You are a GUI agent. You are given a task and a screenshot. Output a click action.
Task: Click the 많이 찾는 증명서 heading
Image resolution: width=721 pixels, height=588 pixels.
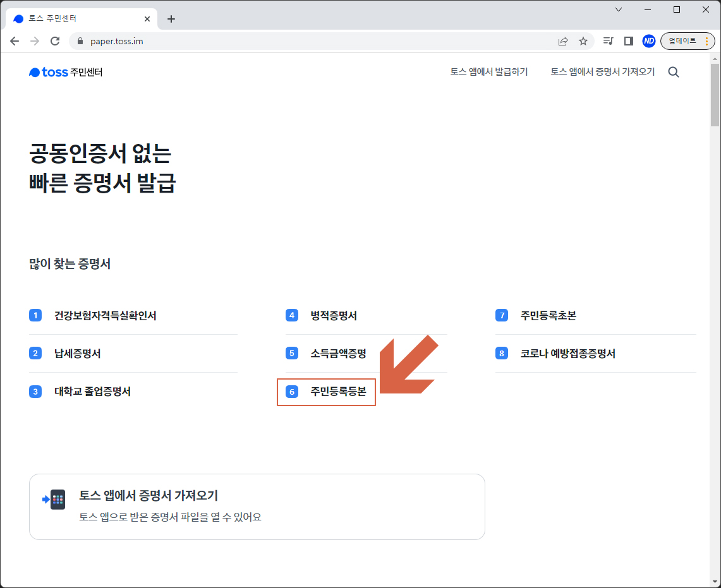(70, 264)
